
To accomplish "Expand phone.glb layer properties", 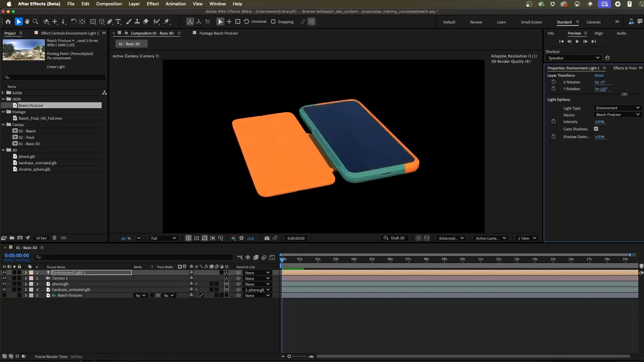I will click(x=26, y=284).
